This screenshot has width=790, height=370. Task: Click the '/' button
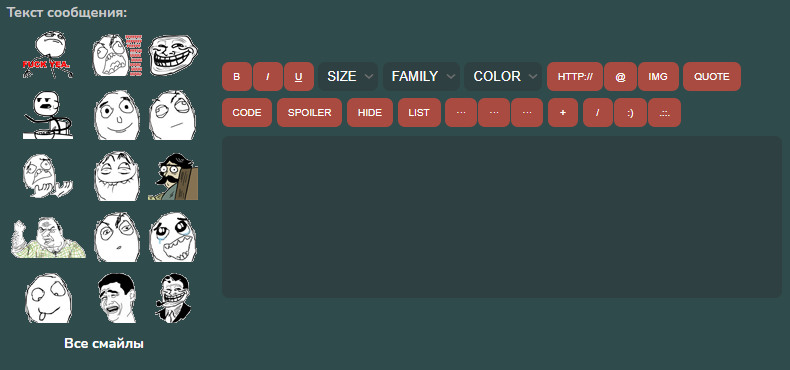(598, 112)
